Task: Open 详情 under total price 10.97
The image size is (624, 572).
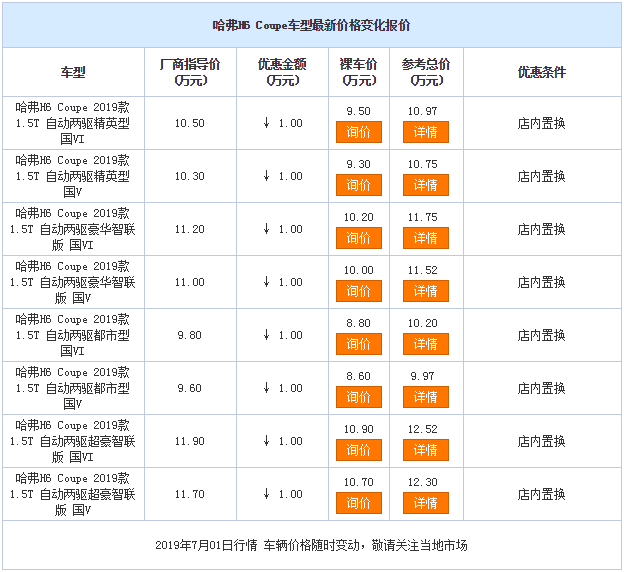Action: pyautogui.click(x=426, y=132)
